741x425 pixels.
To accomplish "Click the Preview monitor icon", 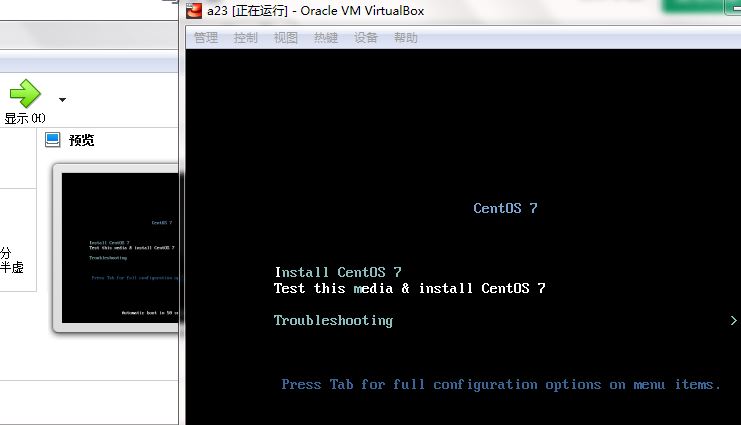I will [x=53, y=140].
